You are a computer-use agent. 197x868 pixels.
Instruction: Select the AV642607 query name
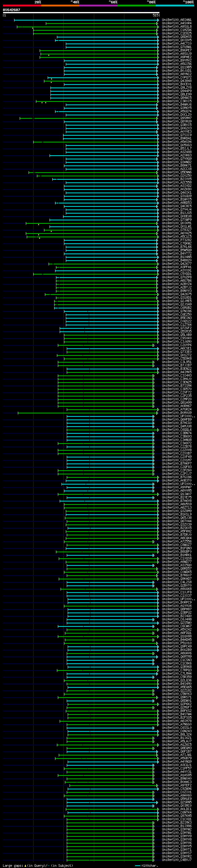pyautogui.click(x=11, y=10)
